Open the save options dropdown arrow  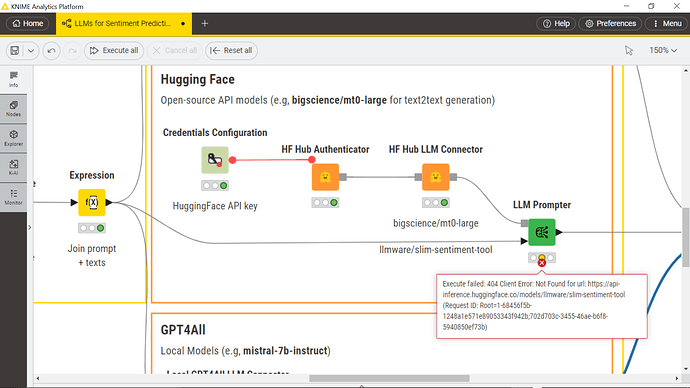(31, 51)
